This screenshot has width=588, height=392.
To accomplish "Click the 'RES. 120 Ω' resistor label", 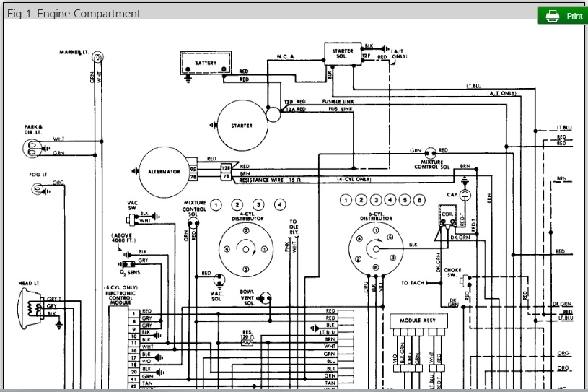I will click(x=247, y=334).
